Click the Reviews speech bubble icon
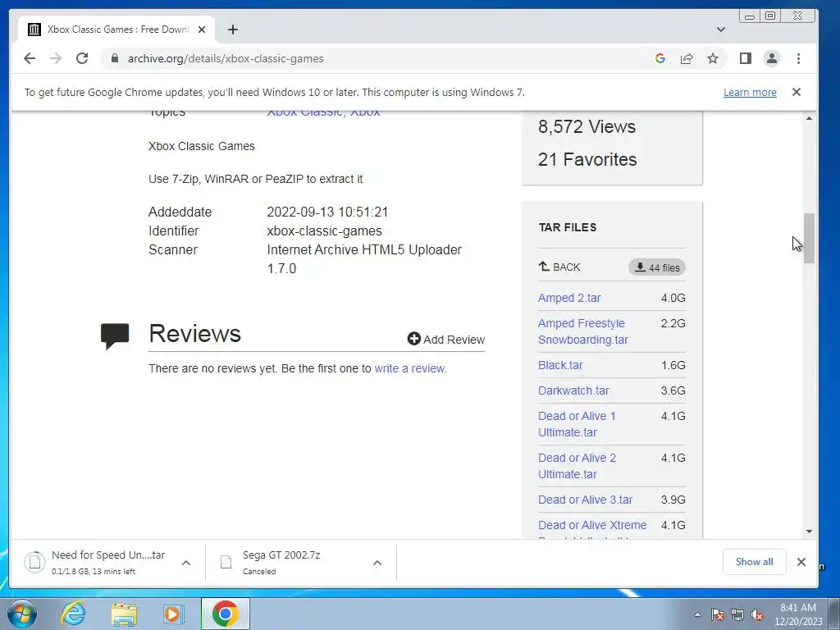The width and height of the screenshot is (840, 630). coord(115,336)
